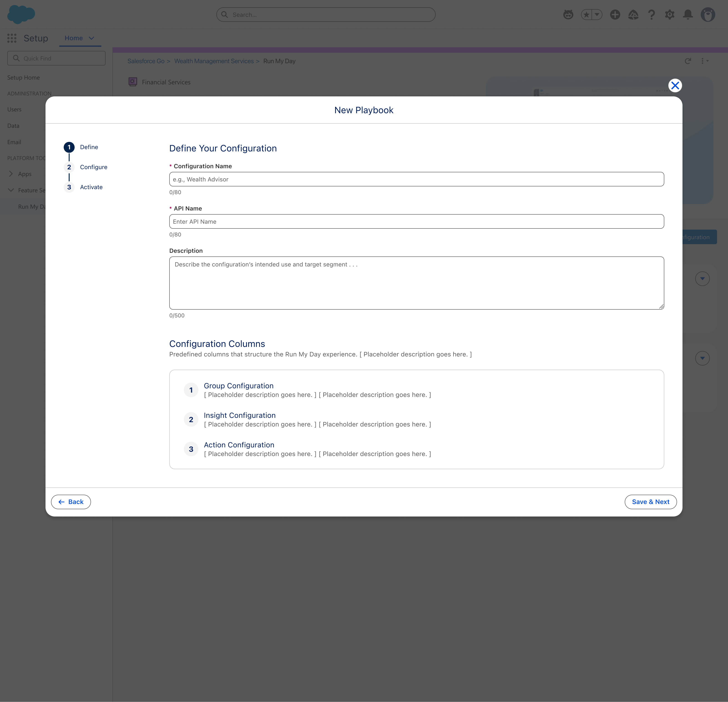Expand the favorites list dropdown arrow
Image resolution: width=728 pixels, height=702 pixels.
tap(597, 15)
